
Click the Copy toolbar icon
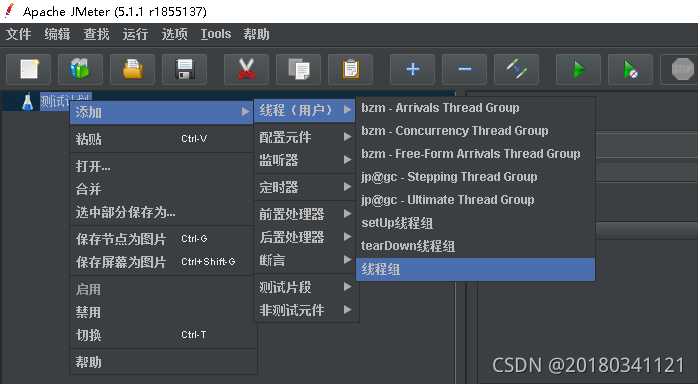pos(298,69)
